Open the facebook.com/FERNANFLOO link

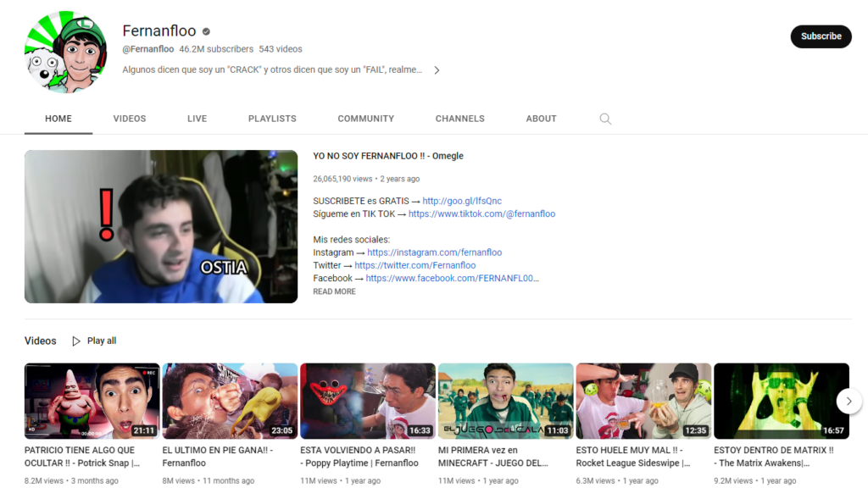[453, 278]
